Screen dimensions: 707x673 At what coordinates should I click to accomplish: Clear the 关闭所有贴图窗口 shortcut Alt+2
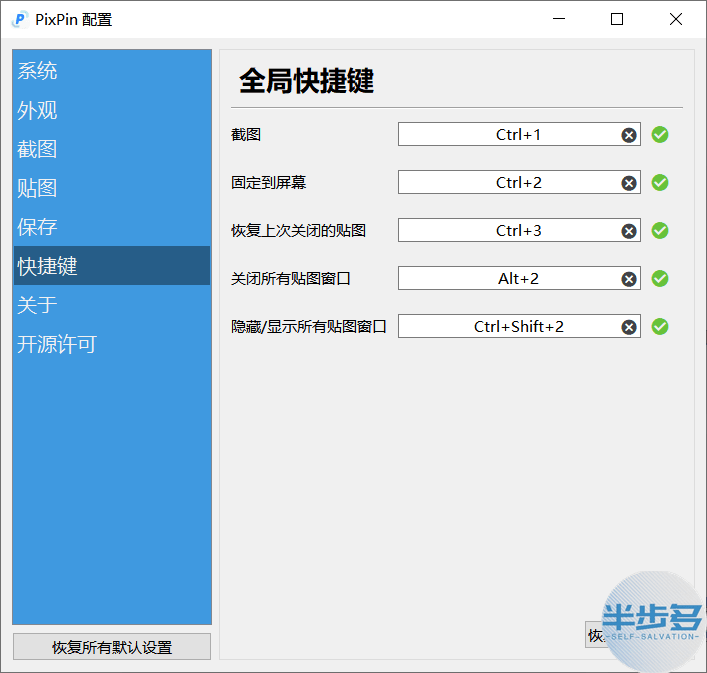(629, 279)
